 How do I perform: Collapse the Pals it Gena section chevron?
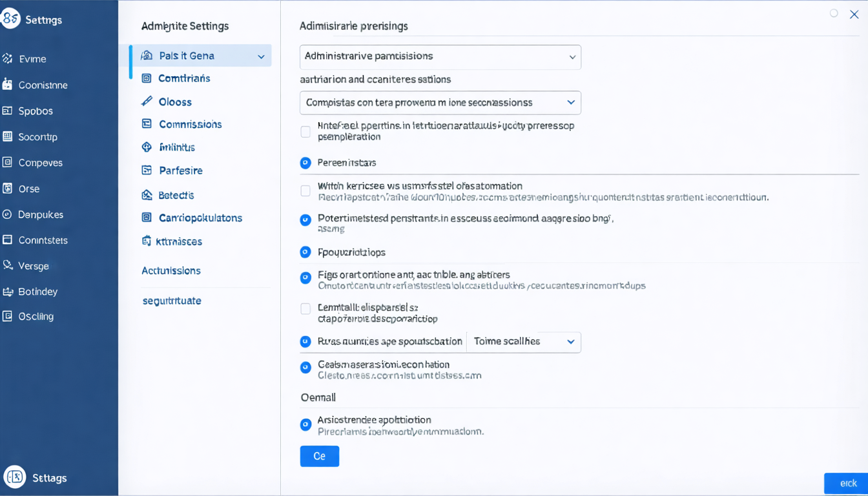pyautogui.click(x=261, y=56)
